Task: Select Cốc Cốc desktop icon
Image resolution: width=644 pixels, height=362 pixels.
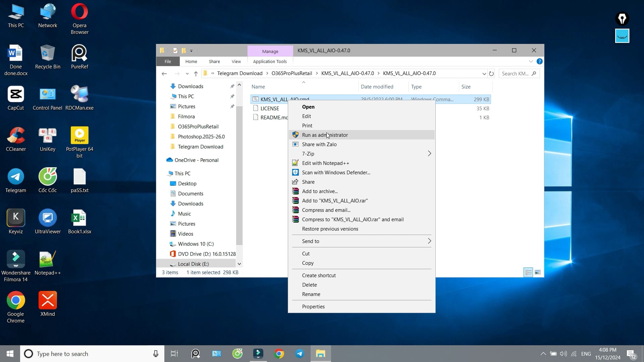Action: (48, 181)
